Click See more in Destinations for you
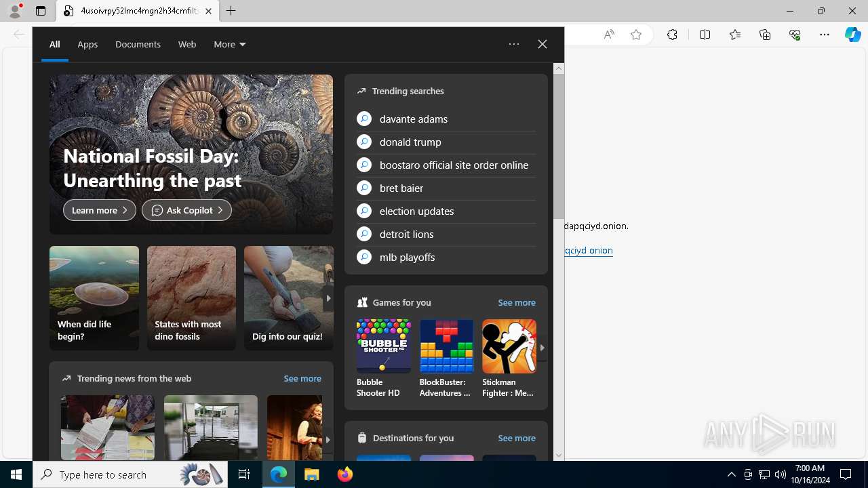Image resolution: width=868 pixels, height=488 pixels. click(x=517, y=438)
